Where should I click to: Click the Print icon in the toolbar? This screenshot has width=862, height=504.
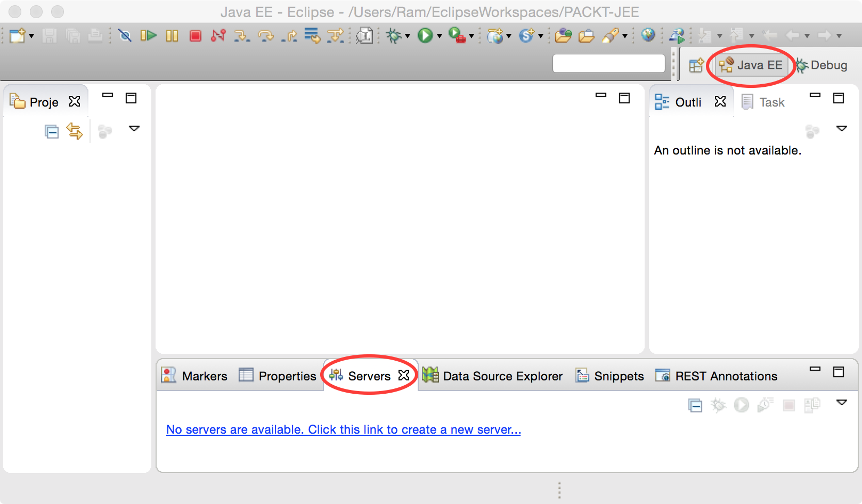click(x=95, y=36)
